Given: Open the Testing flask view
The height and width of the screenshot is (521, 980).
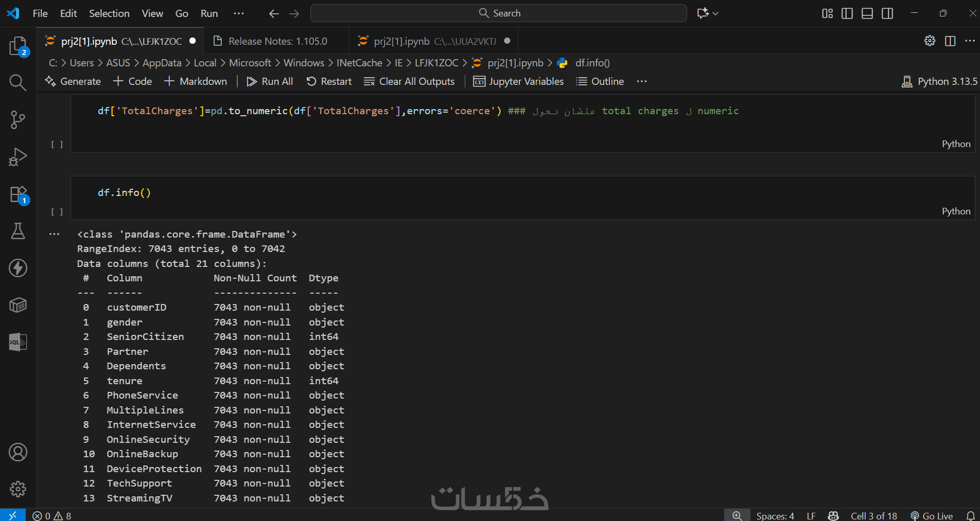Looking at the screenshot, I should click(x=18, y=231).
